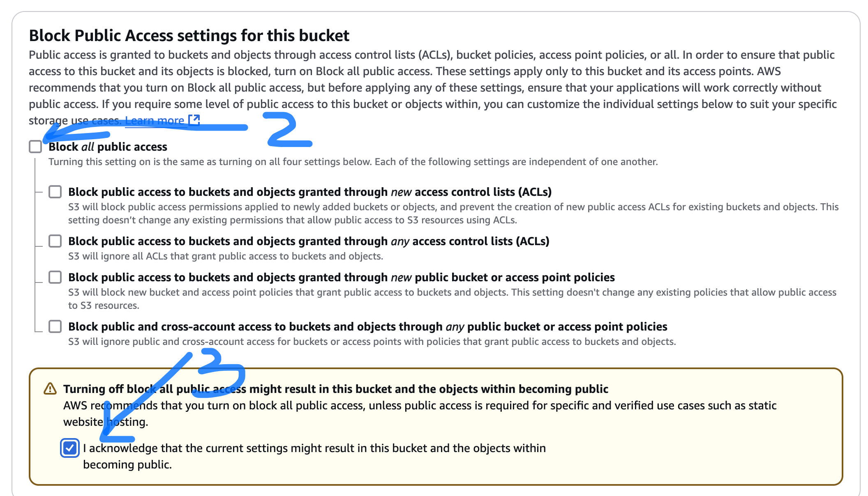
Task: Click the "any access control lists" label
Action: (308, 241)
